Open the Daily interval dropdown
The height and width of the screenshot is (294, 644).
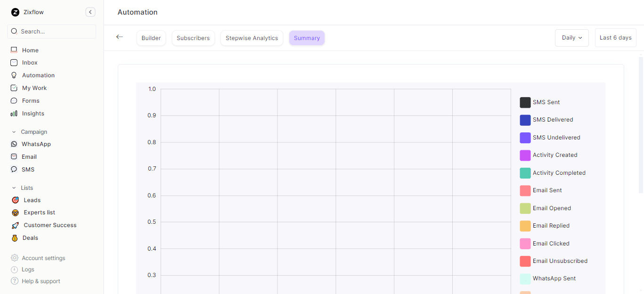click(571, 38)
